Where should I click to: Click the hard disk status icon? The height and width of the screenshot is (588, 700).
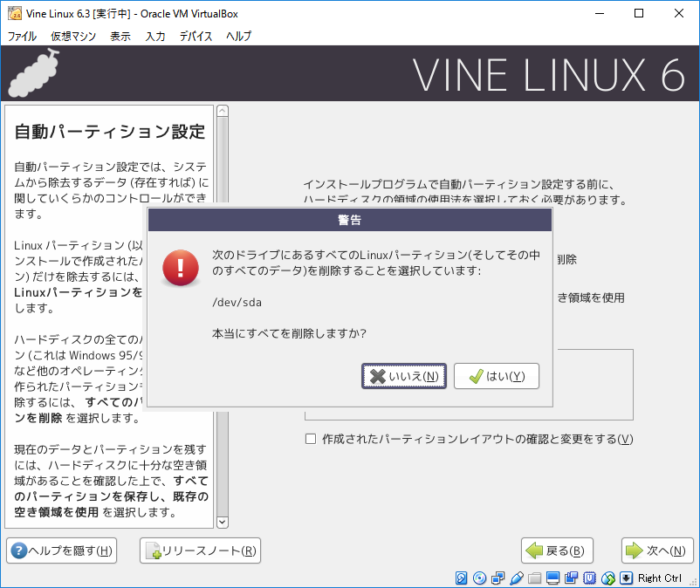(x=460, y=578)
